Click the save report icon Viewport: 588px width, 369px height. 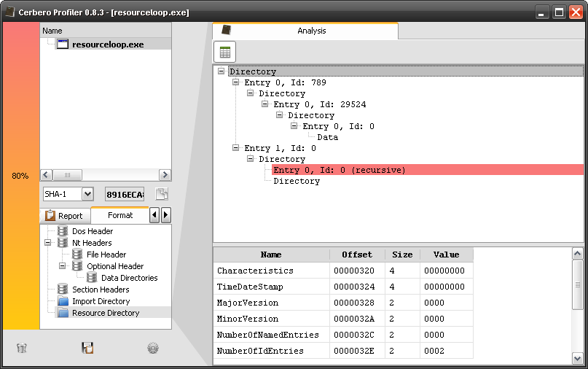87,348
